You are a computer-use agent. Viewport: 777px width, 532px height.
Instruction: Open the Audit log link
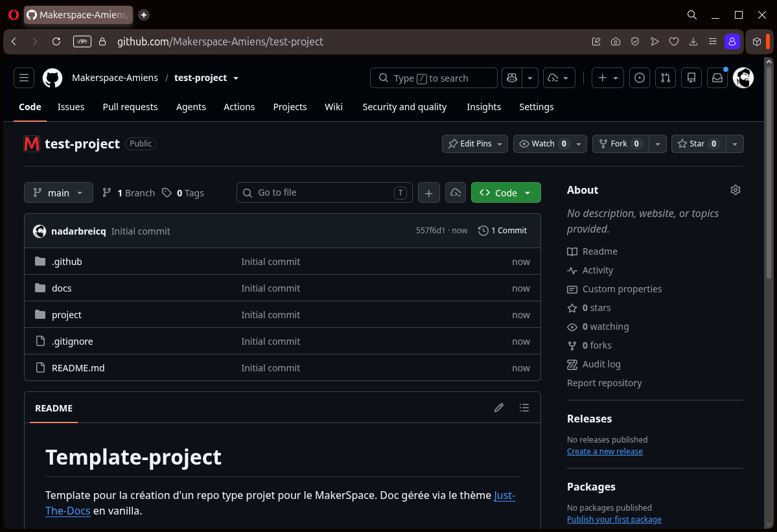(601, 364)
